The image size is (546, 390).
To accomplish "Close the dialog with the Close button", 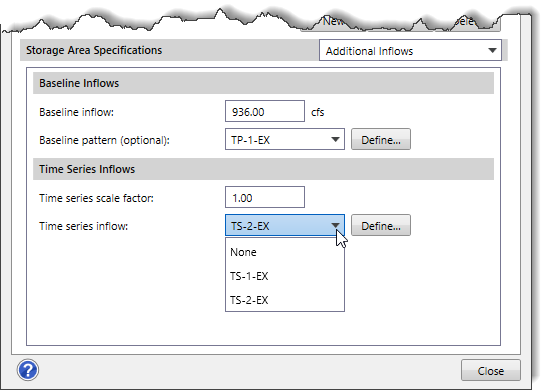I will 491,370.
